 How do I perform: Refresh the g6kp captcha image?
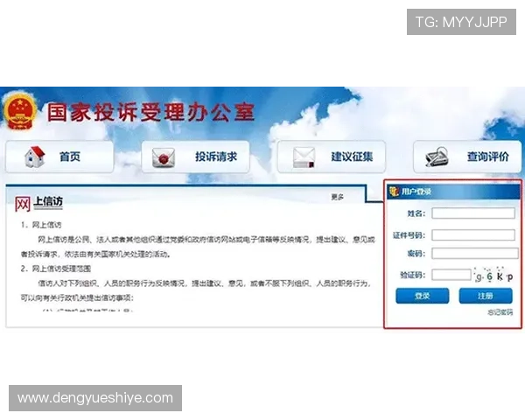pyautogui.click(x=493, y=275)
